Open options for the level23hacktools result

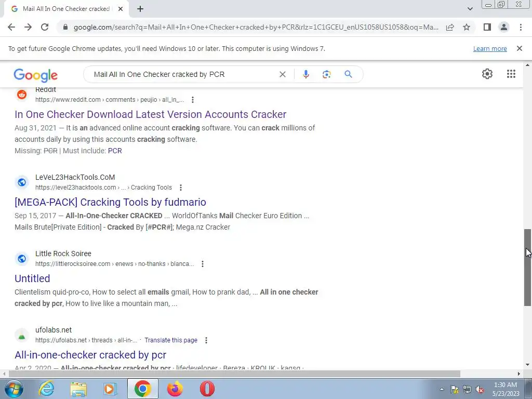click(x=181, y=187)
